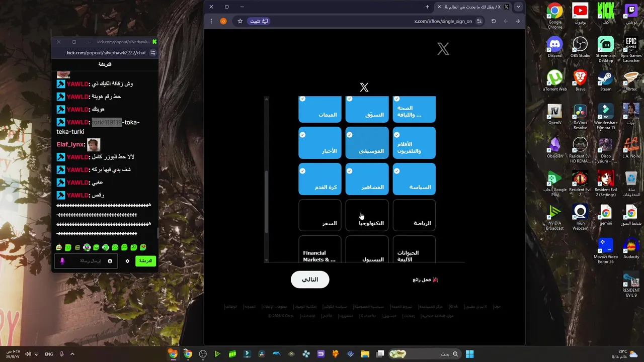This screenshot has height=362, width=644.
Task: Open Google Chrome desktop shortcut
Action: coord(555,15)
